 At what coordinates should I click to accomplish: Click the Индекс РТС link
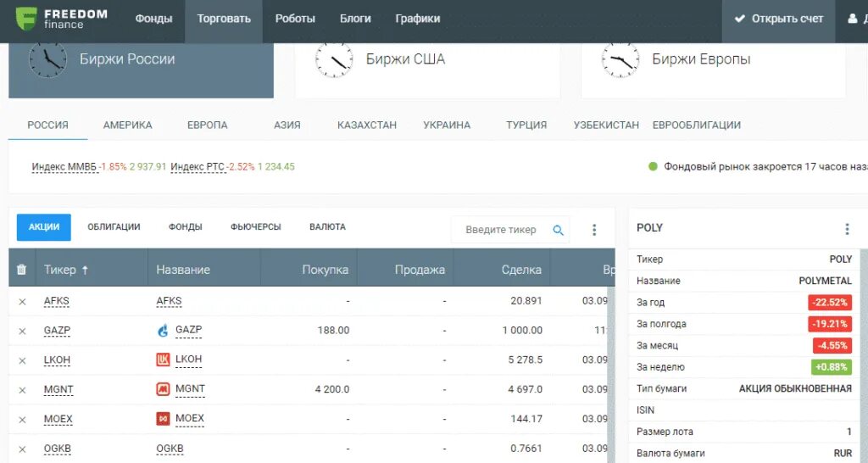[198, 167]
